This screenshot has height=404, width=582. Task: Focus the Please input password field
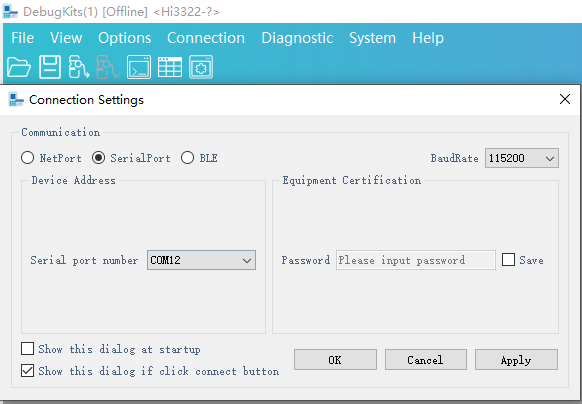pos(416,260)
